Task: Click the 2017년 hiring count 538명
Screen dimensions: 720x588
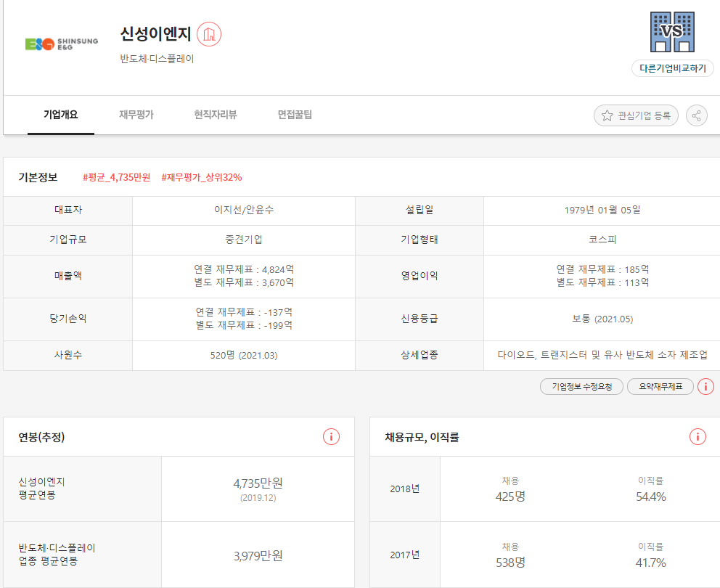Action: coord(510,563)
